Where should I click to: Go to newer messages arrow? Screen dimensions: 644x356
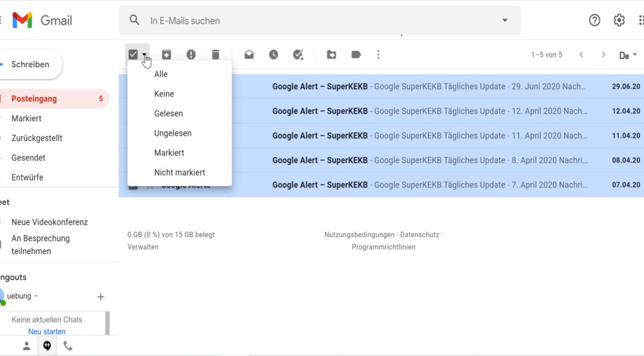[x=581, y=55]
